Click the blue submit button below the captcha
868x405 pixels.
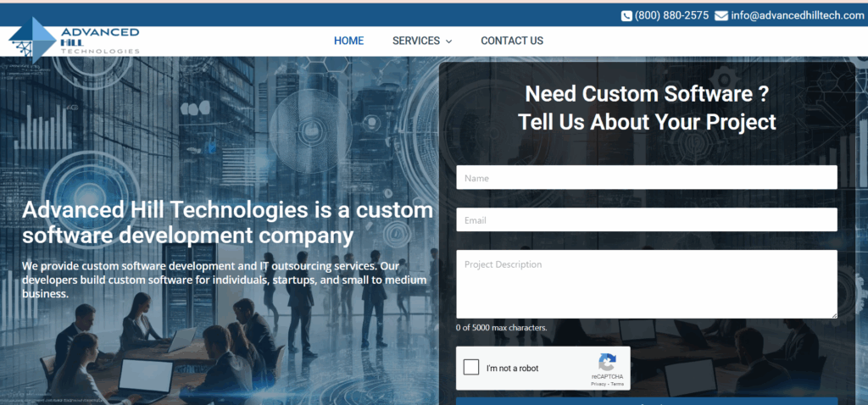pyautogui.click(x=647, y=401)
